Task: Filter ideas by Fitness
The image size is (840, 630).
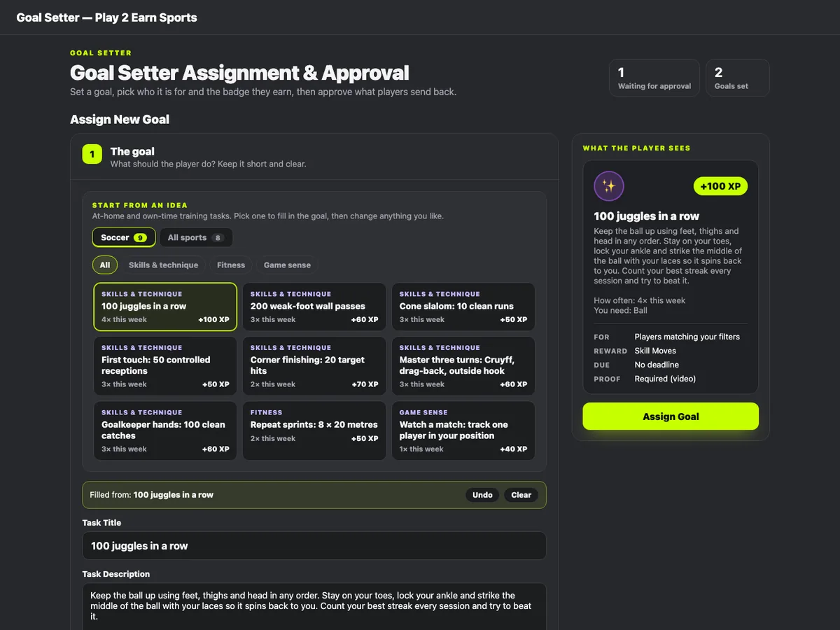Action: click(x=231, y=265)
